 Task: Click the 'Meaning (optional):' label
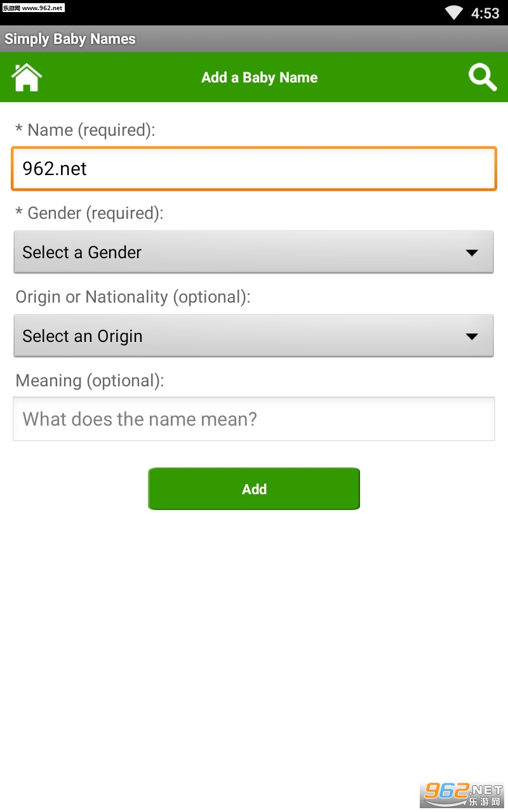(x=90, y=381)
